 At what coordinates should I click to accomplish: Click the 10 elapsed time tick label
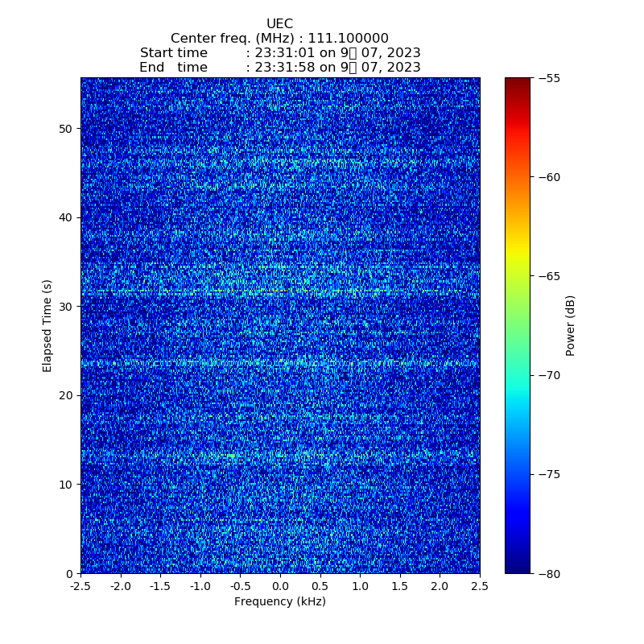pyautogui.click(x=66, y=485)
